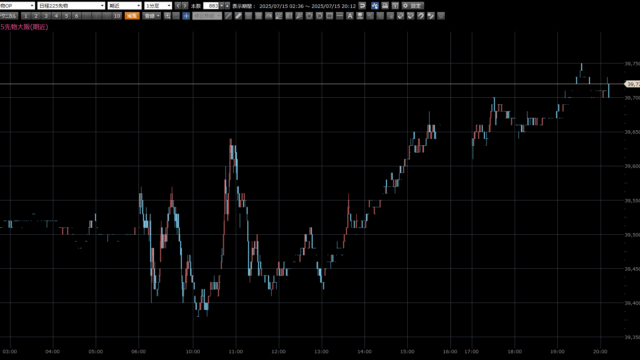Click the 06:00 time axis label
Screen dimensions: 640x360
click(138, 351)
